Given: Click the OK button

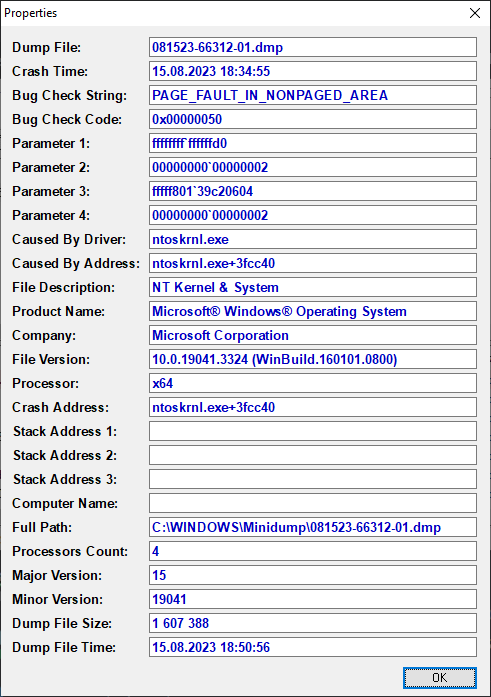Looking at the screenshot, I should [x=439, y=677].
